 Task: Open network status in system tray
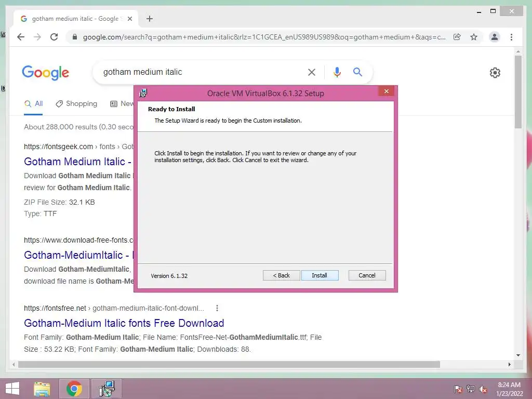pyautogui.click(x=471, y=389)
